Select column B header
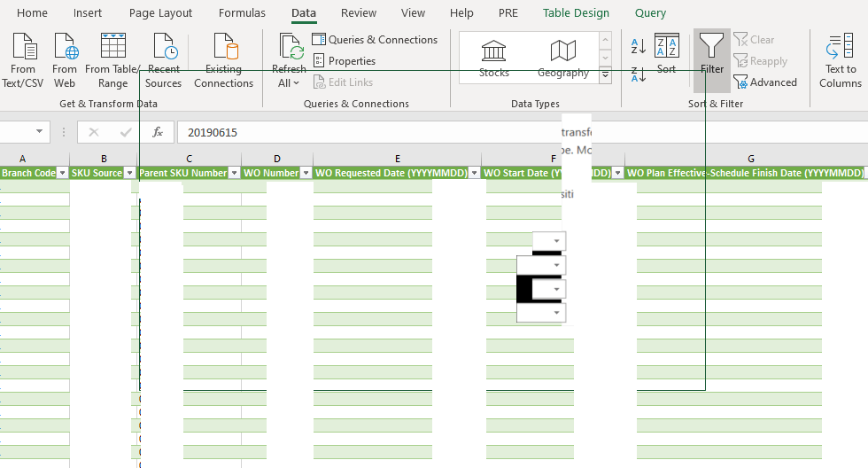Image resolution: width=868 pixels, height=468 pixels. tap(104, 159)
